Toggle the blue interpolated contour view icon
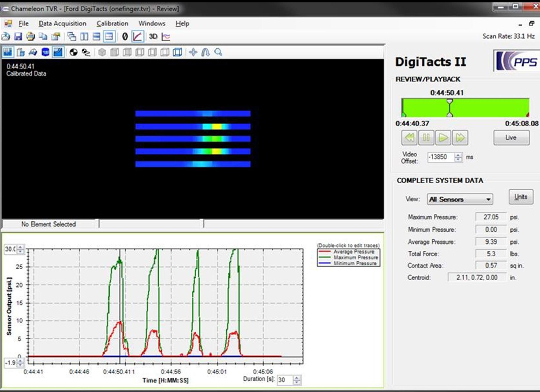The image size is (540, 392). [x=58, y=52]
